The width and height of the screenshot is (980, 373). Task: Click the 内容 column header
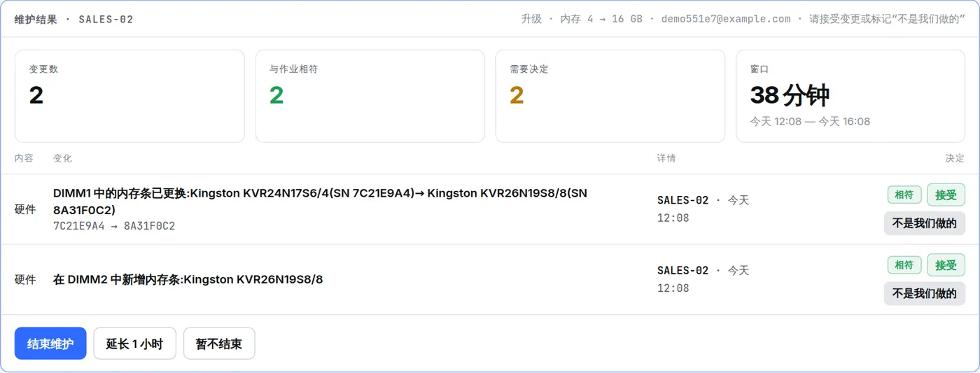24,158
